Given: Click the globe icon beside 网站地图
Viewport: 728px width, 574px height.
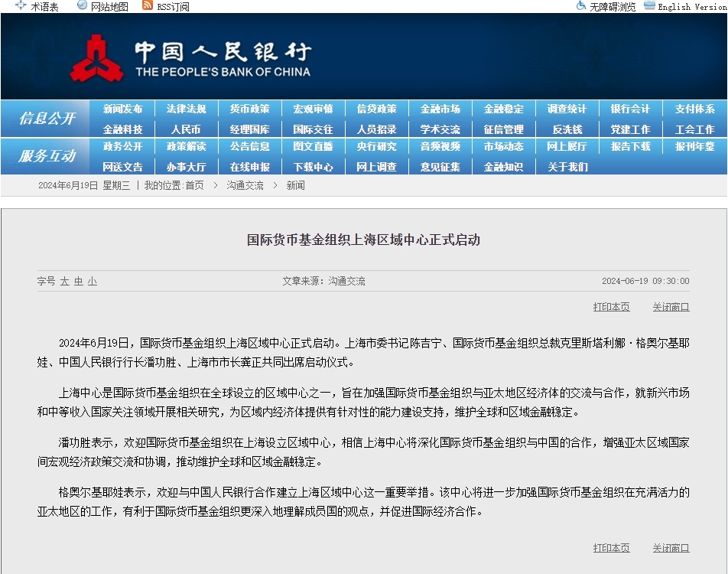Looking at the screenshot, I should [82, 6].
